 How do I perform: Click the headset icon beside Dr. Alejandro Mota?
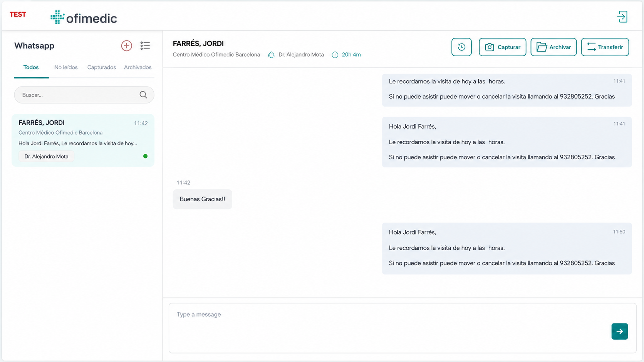(x=271, y=55)
